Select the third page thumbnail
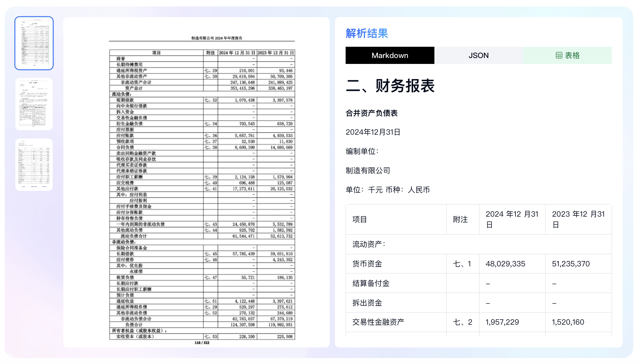Screen dimensions: 638x364 pos(34,165)
